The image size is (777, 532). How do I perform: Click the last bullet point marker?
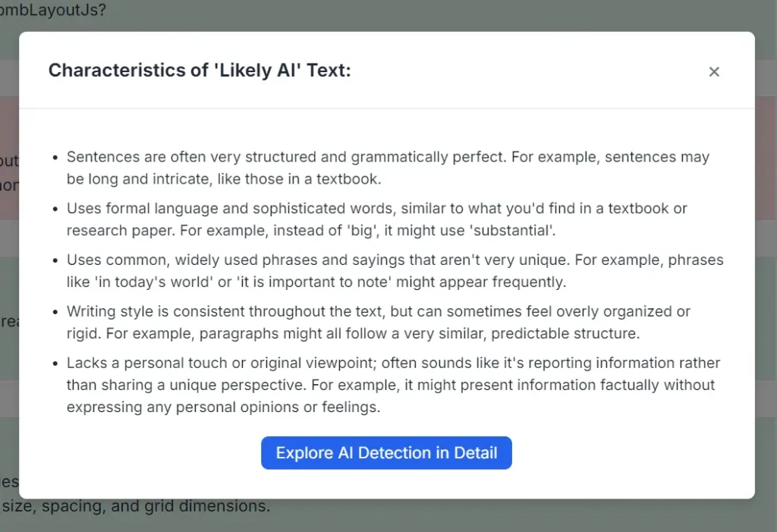(54, 363)
